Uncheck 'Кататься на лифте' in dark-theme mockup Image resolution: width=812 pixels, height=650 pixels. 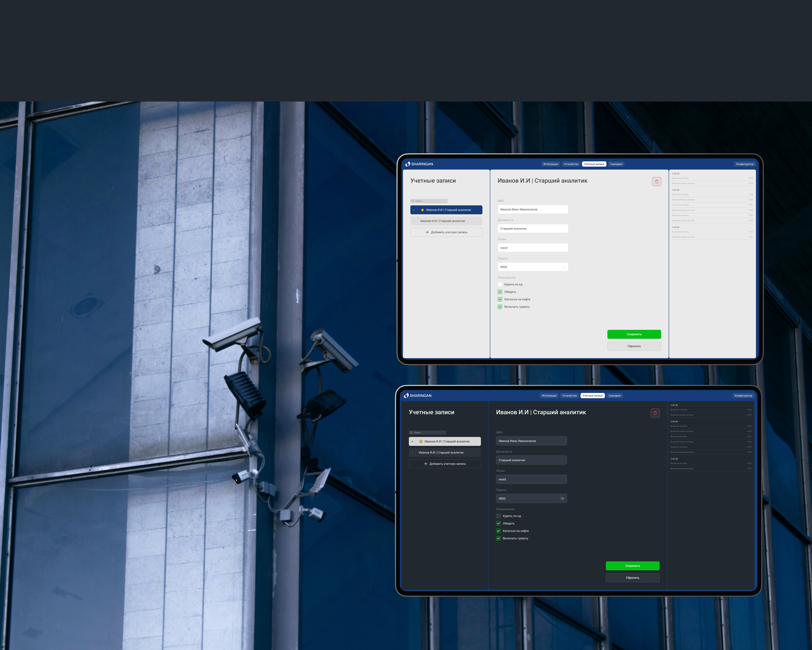498,531
